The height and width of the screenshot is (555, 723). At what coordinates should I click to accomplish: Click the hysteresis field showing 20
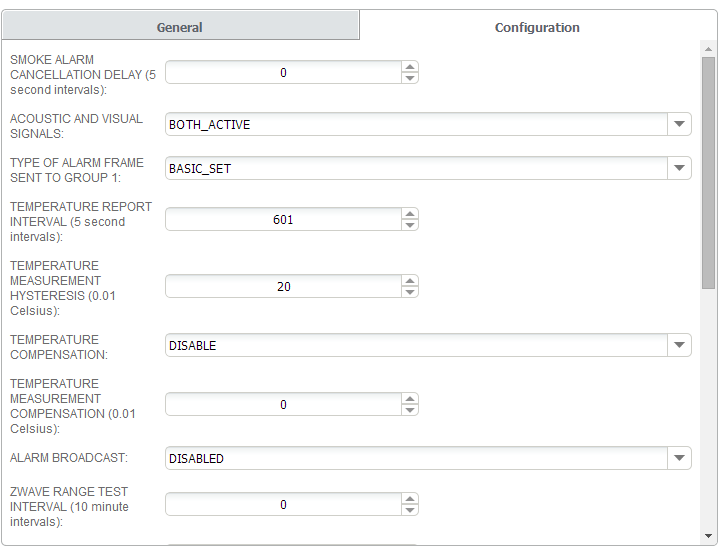(283, 286)
